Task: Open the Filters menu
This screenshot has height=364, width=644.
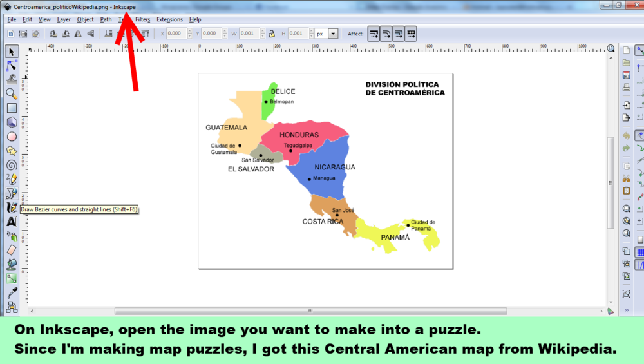Action: pyautogui.click(x=142, y=19)
